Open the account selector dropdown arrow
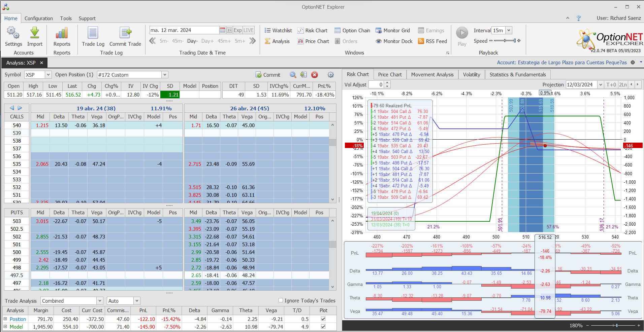 pyautogui.click(x=641, y=62)
